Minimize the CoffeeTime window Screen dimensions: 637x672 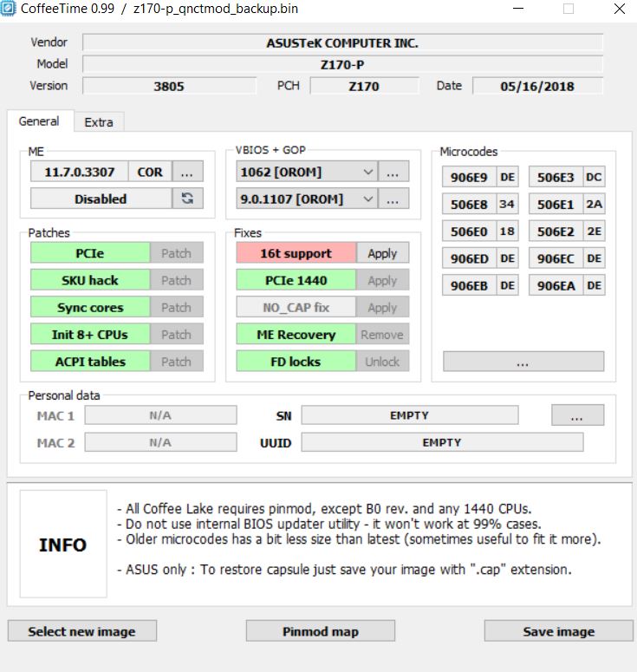(518, 9)
